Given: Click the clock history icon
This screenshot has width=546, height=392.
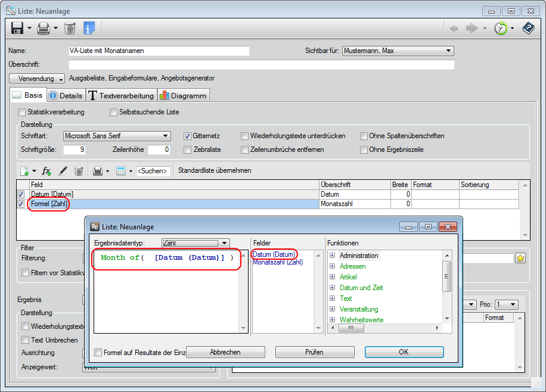Looking at the screenshot, I should point(500,28).
